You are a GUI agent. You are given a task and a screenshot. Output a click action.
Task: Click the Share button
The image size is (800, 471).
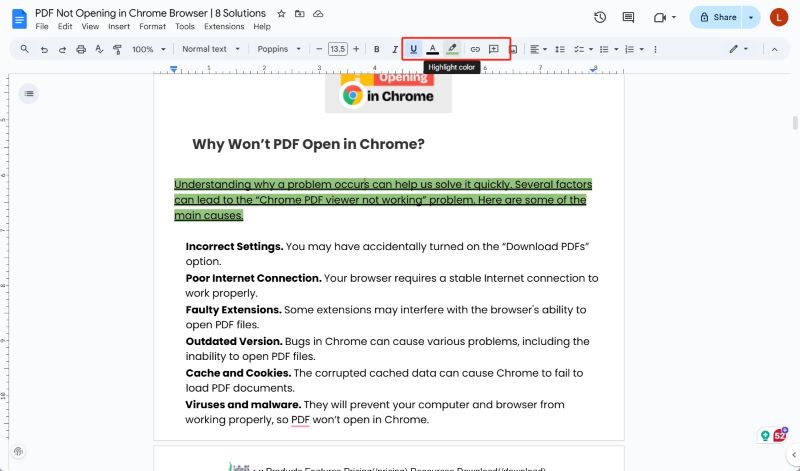pyautogui.click(x=717, y=17)
